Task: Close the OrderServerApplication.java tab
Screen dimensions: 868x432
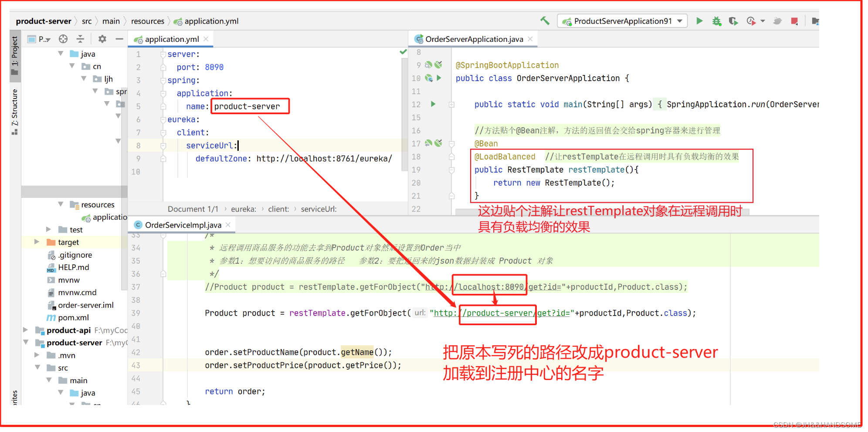Action: coord(530,39)
